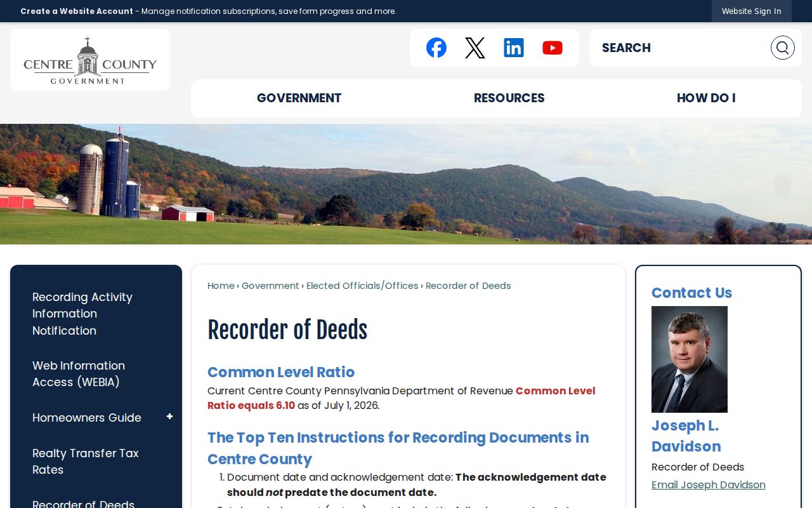Click the Joseph L. Davidson name heading
812x508 pixels.
686,436
